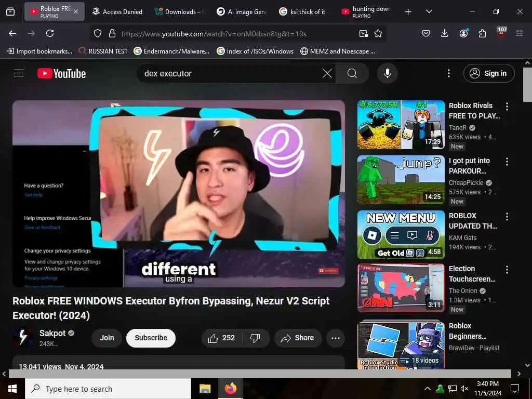Switch to Downloads tab

coord(179,12)
